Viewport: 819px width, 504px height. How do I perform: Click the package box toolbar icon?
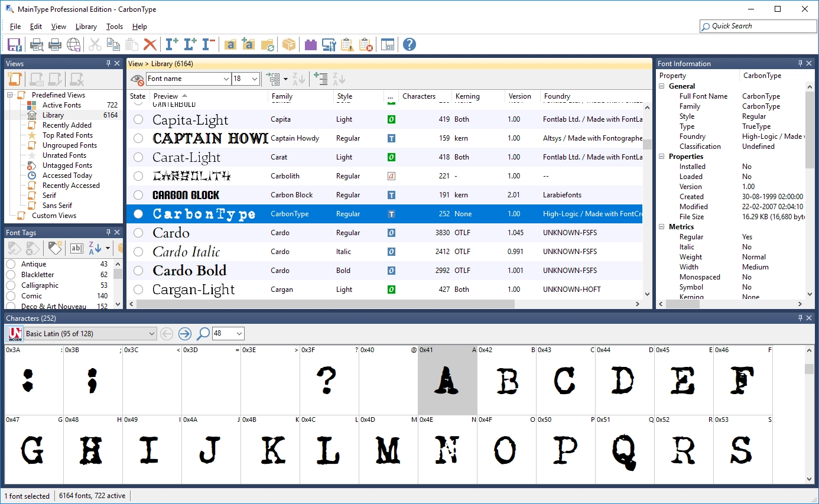click(289, 44)
